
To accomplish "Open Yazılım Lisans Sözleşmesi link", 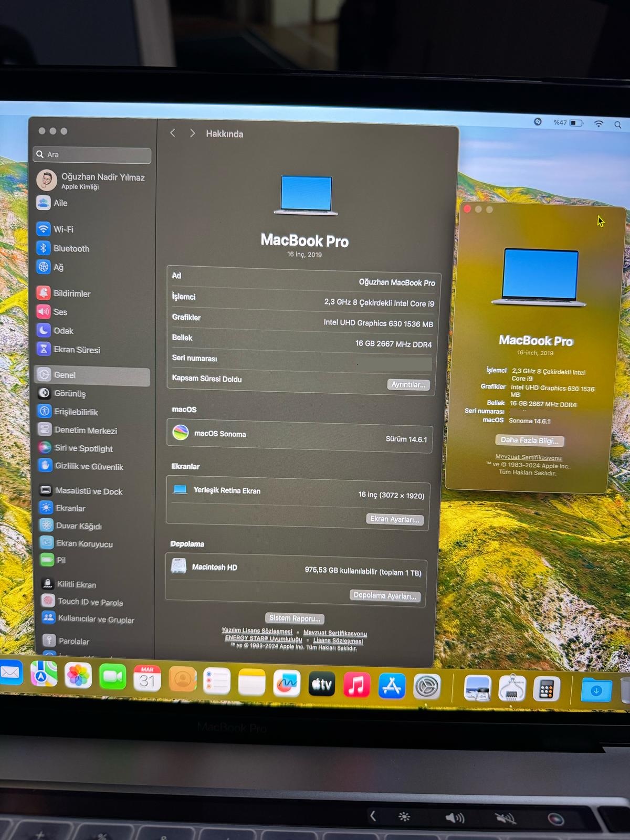I will tap(257, 631).
